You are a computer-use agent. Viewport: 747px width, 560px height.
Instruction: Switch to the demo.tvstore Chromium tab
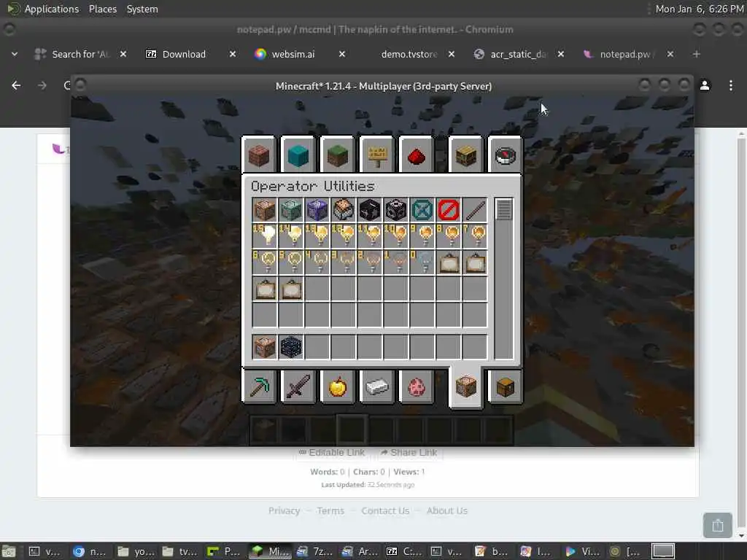pyautogui.click(x=409, y=54)
